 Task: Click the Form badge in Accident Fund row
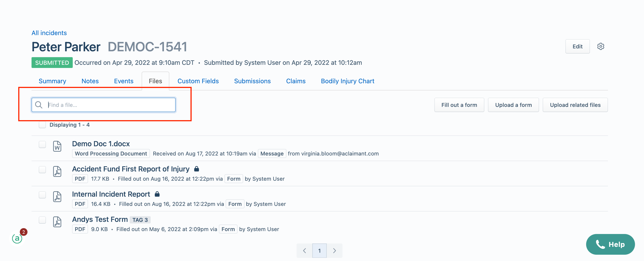[234, 179]
